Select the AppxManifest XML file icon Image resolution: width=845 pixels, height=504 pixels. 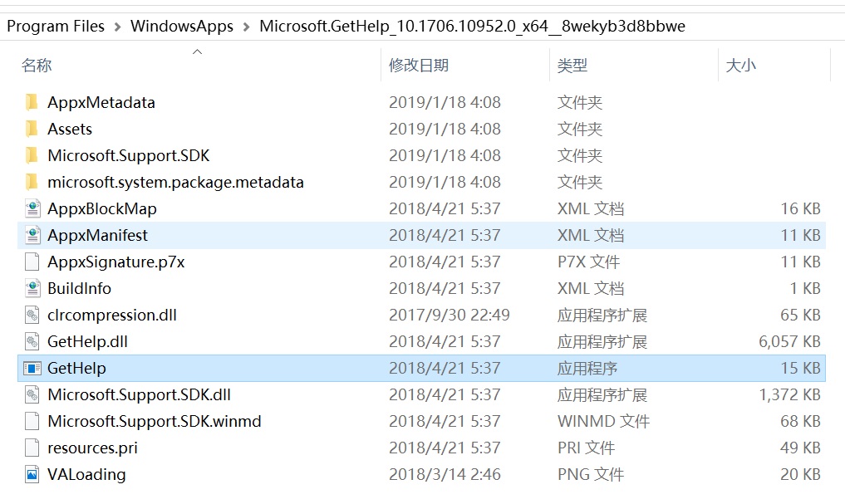point(32,235)
